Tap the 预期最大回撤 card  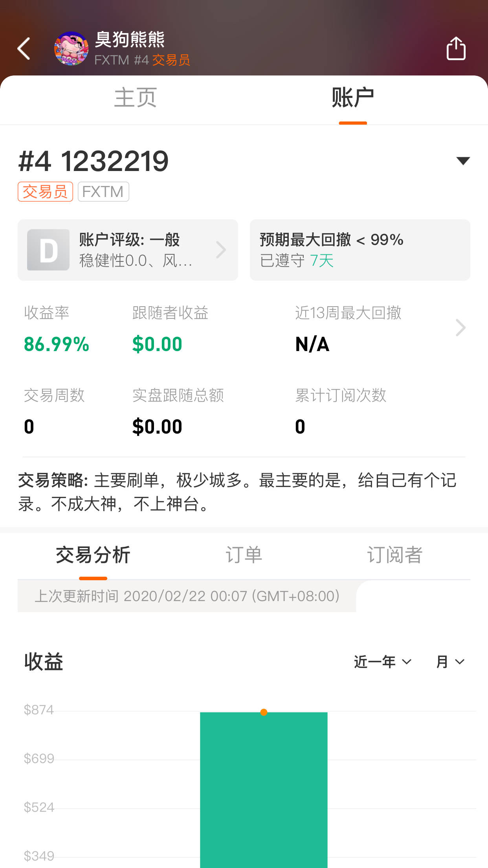click(360, 250)
